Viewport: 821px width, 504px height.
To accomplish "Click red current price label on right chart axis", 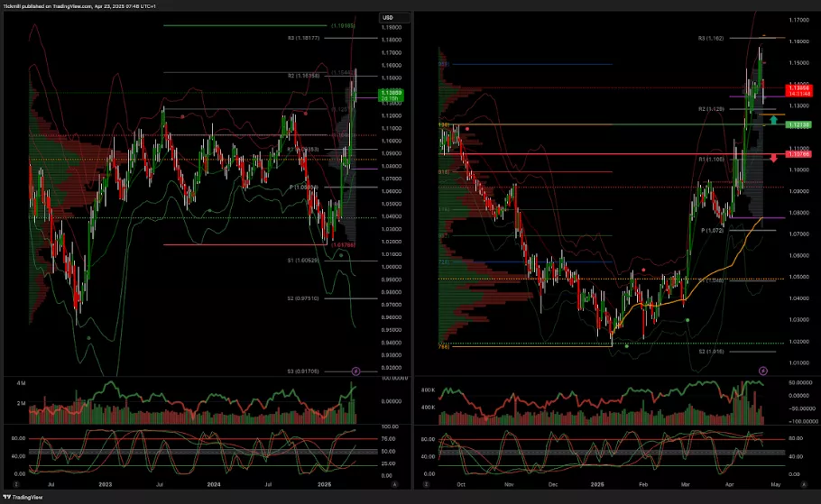I will 799,89.
